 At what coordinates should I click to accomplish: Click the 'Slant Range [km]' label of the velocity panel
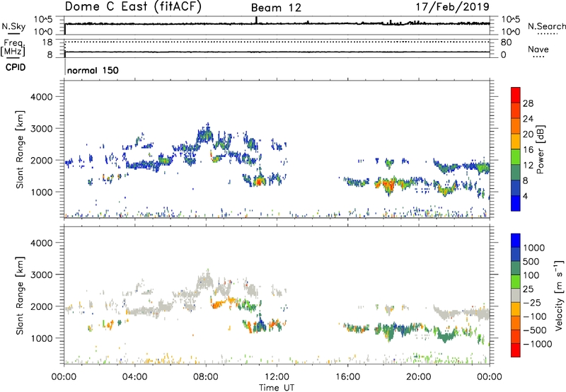tap(21, 295)
